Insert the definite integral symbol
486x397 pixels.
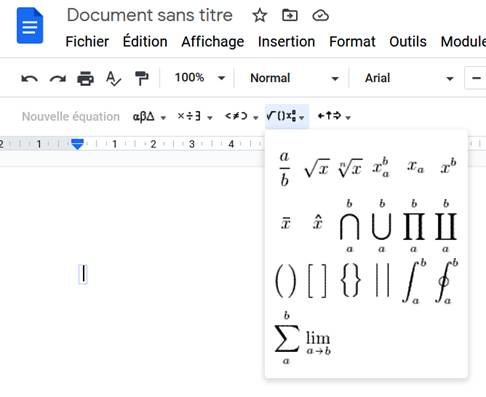click(x=414, y=281)
